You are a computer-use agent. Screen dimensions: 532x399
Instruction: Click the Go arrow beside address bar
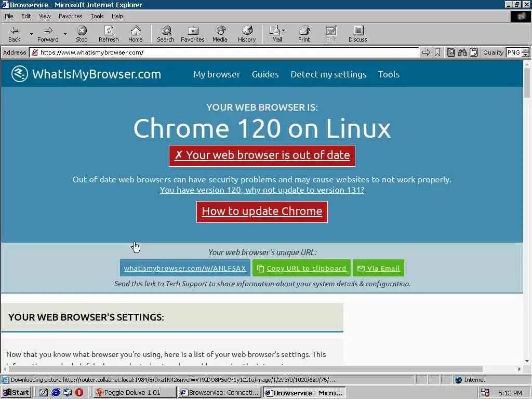pyautogui.click(x=426, y=52)
